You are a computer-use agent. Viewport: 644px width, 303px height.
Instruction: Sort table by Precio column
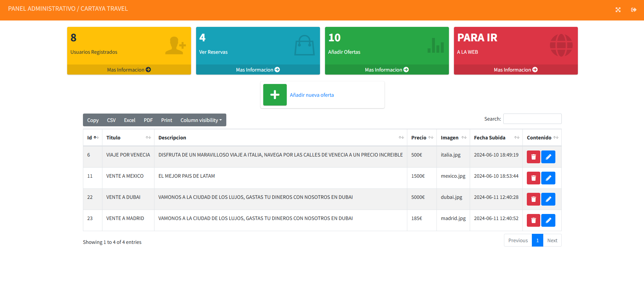click(422, 138)
